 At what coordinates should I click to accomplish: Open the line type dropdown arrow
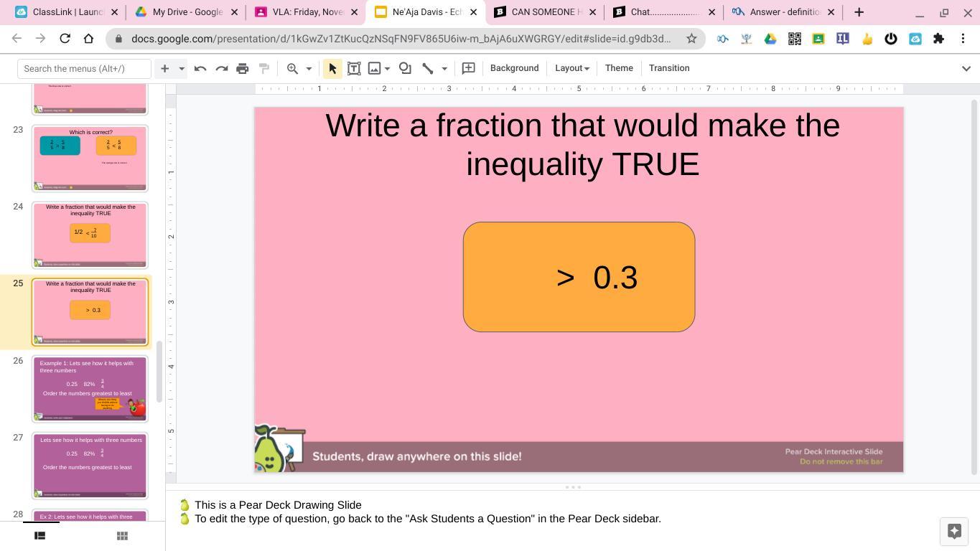pyautogui.click(x=444, y=68)
